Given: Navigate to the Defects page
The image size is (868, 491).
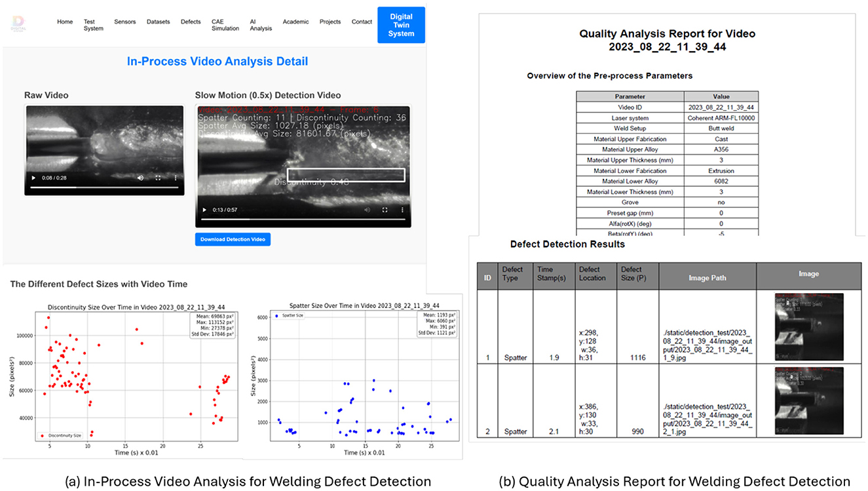Looking at the screenshot, I should (191, 22).
